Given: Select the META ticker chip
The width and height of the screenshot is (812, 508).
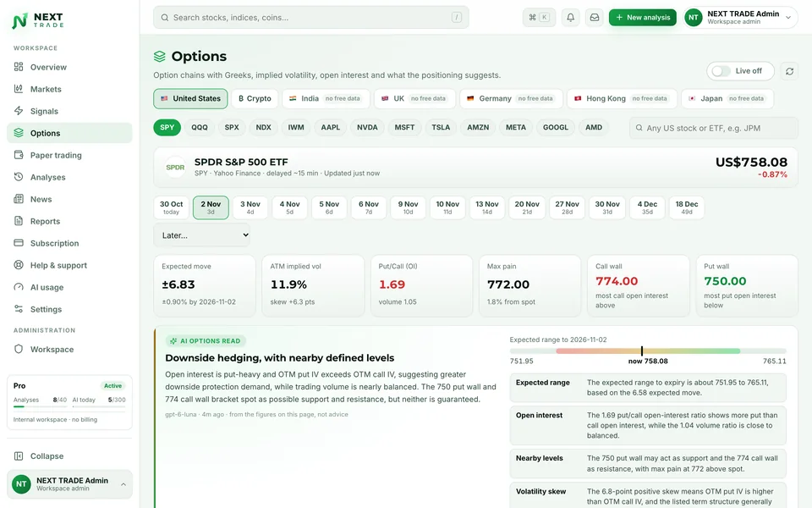Looking at the screenshot, I should click(516, 128).
